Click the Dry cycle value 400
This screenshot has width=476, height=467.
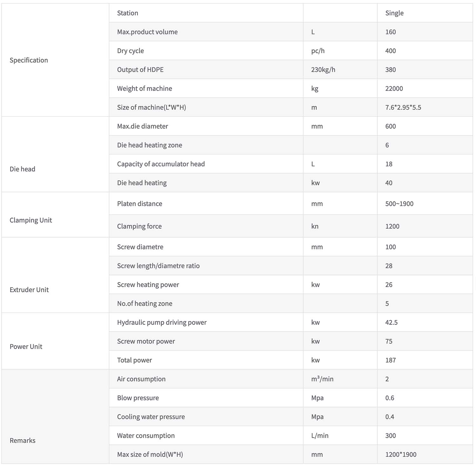[x=390, y=51]
